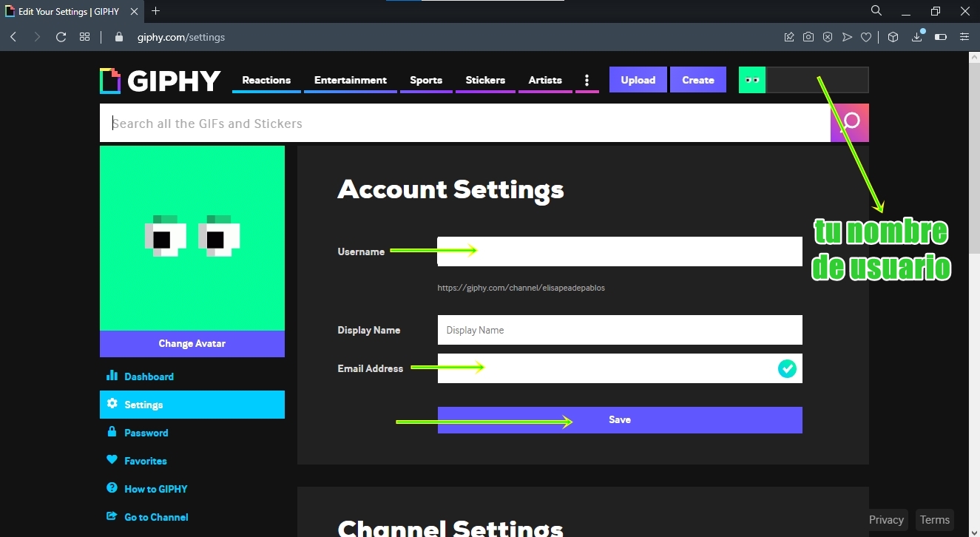980x537 pixels.
Task: Click the browser snapshot camera icon
Action: pyautogui.click(x=808, y=37)
